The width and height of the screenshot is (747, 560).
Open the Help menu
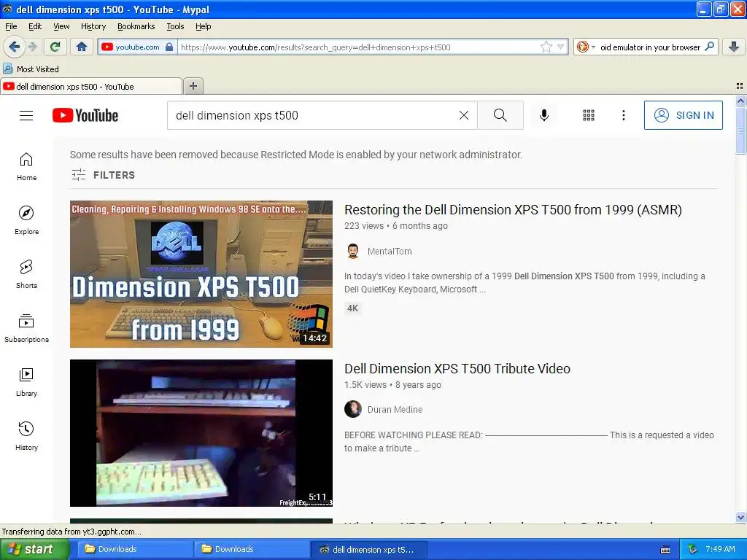203,26
